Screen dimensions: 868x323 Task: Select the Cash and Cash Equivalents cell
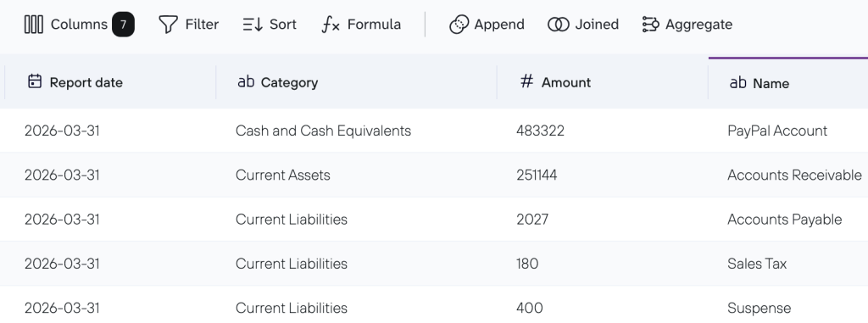pos(323,131)
